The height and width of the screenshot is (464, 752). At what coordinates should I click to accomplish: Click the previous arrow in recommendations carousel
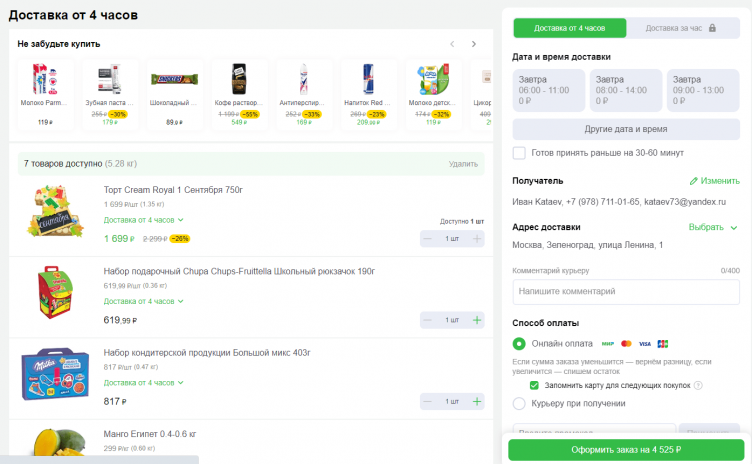[x=452, y=44]
